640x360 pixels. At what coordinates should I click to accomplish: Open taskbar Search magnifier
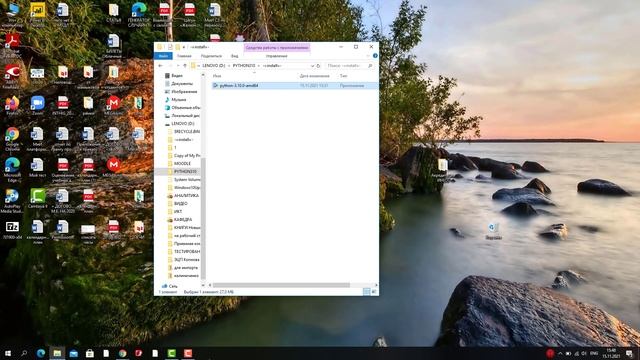(24, 353)
